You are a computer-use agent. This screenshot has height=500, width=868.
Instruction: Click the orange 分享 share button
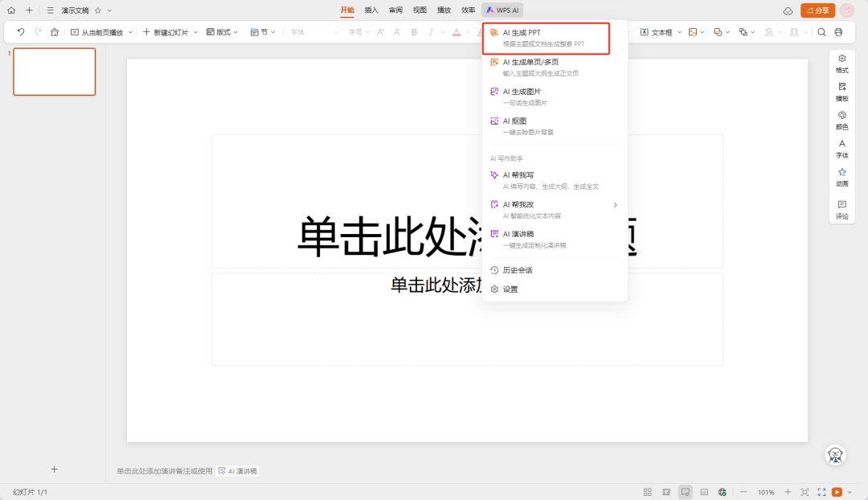click(x=820, y=10)
